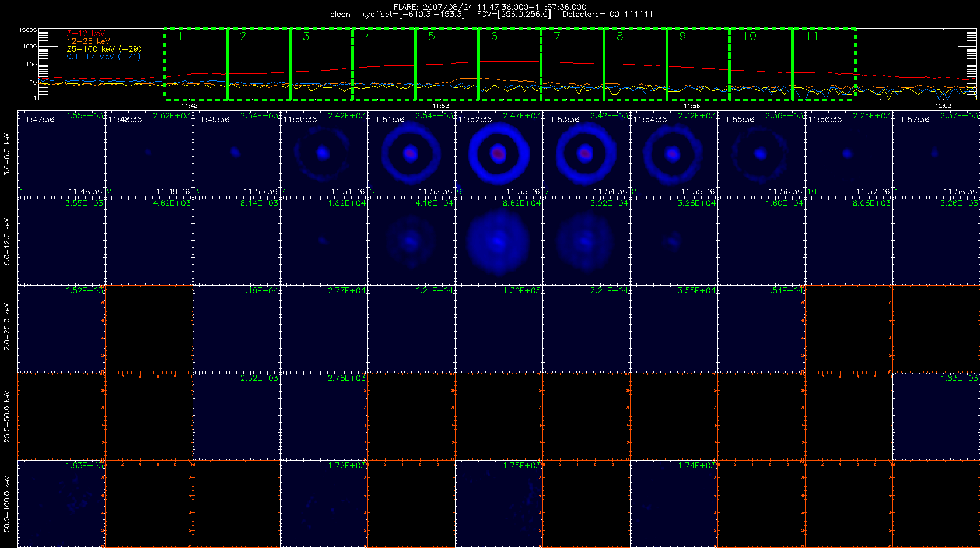
Task: Click the yellow '25-100 keV (-29)' legend entry
Action: (104, 49)
